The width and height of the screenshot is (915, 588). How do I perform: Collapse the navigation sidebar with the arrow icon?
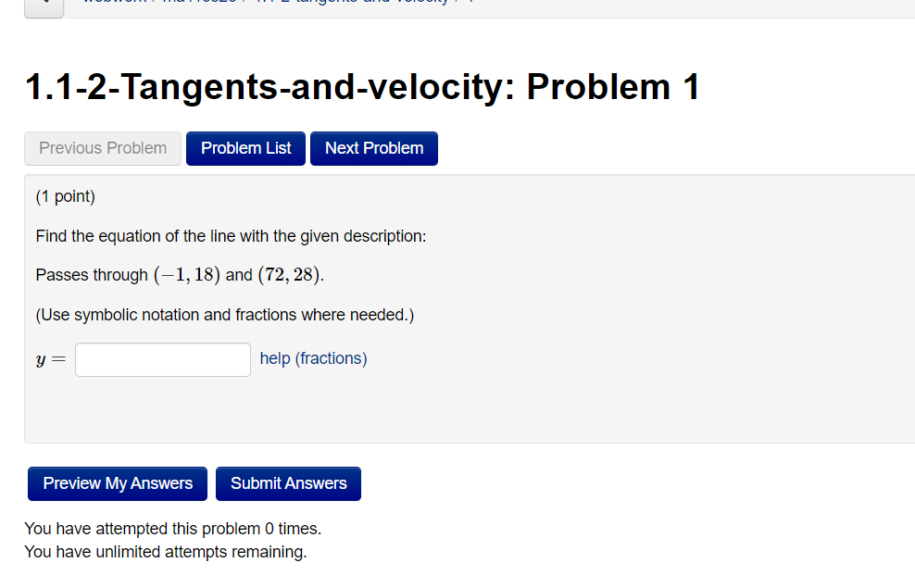[x=44, y=5]
